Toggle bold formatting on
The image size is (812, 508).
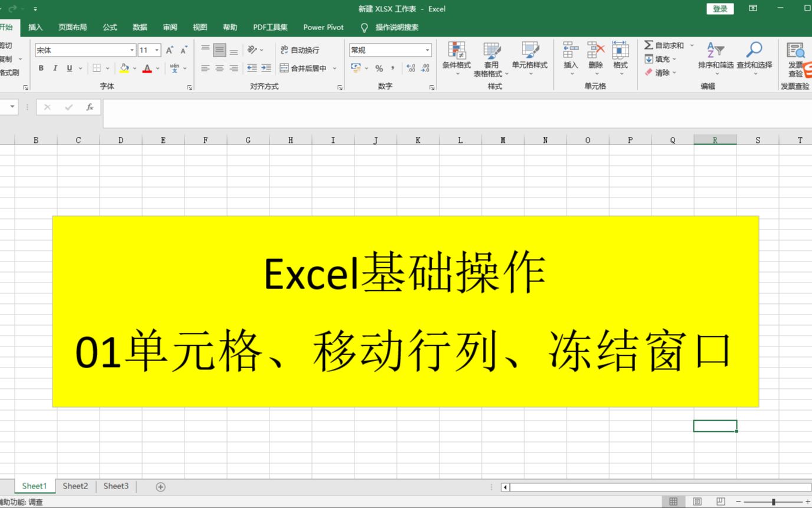coord(41,68)
